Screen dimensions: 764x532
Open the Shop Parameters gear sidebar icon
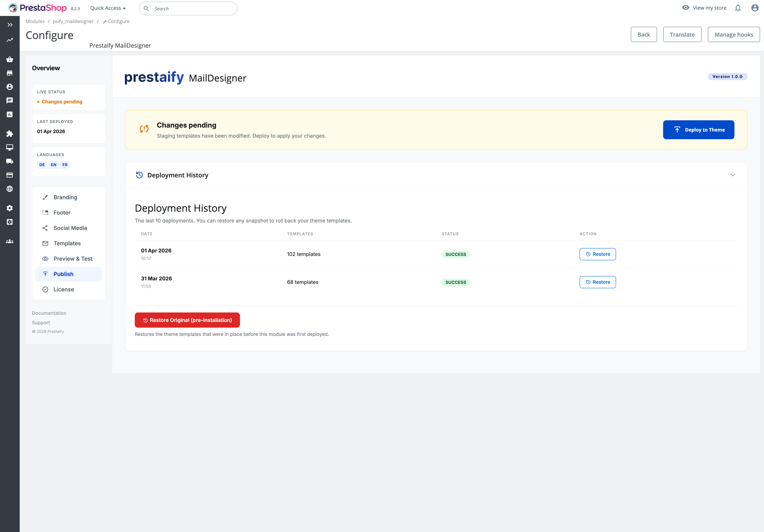10,208
